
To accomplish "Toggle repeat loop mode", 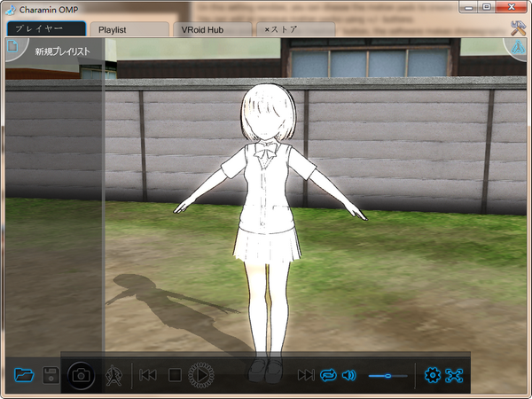I will (x=328, y=375).
